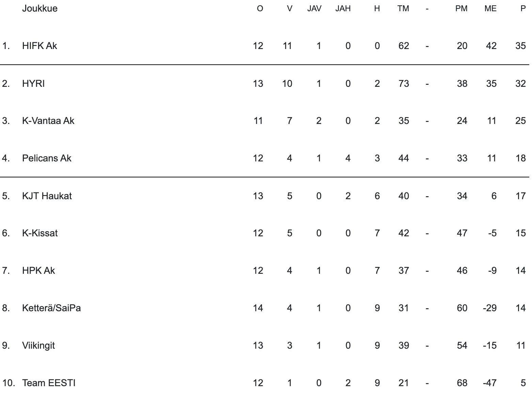Open the Ketterä/SaiPa team entry

pos(51,308)
